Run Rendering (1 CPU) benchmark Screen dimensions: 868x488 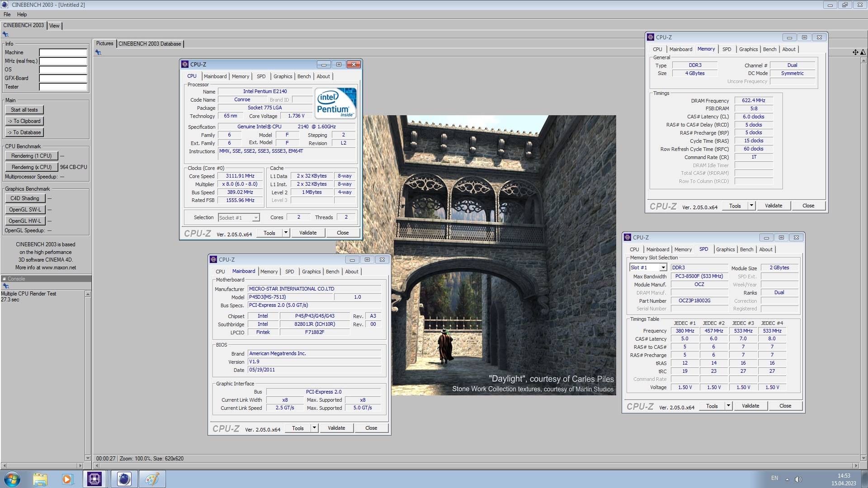(x=32, y=156)
